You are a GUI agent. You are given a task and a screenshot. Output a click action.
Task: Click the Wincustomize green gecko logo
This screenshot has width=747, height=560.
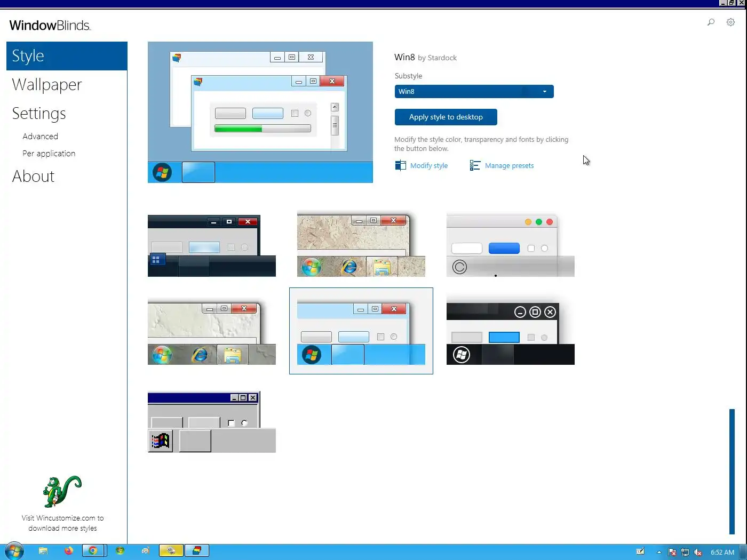click(x=62, y=491)
